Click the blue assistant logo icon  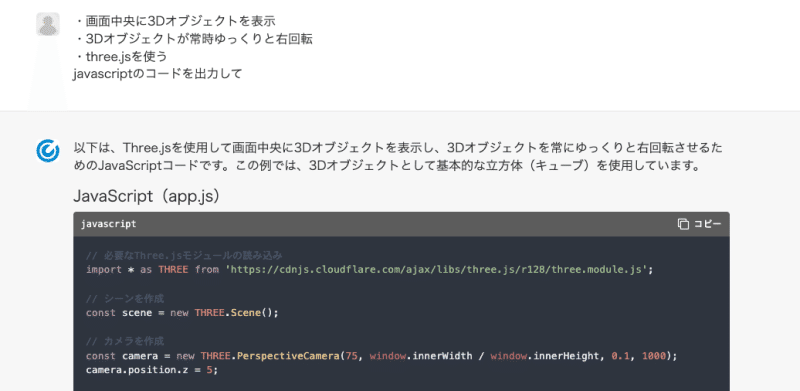click(48, 151)
